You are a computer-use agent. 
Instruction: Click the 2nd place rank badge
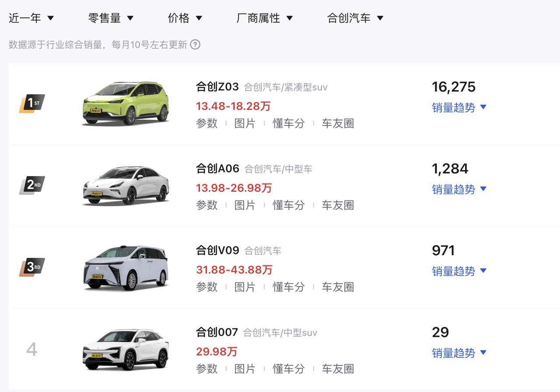click(32, 185)
